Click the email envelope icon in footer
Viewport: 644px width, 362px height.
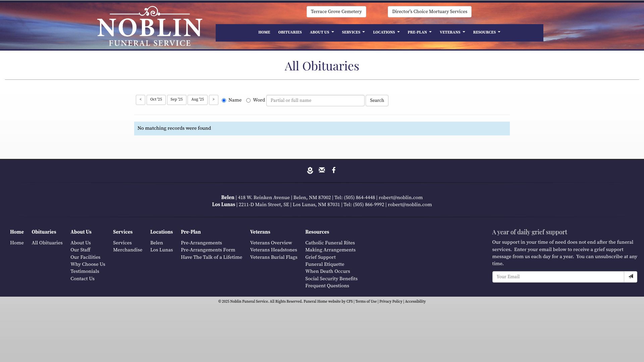[322, 170]
